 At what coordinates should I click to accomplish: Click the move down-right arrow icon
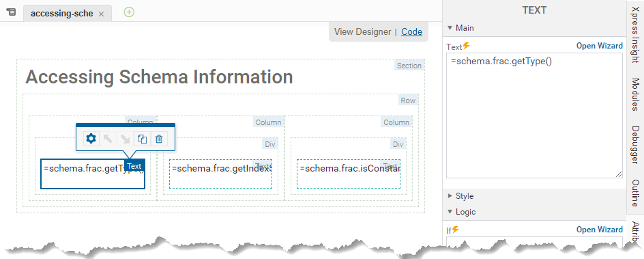(x=124, y=139)
